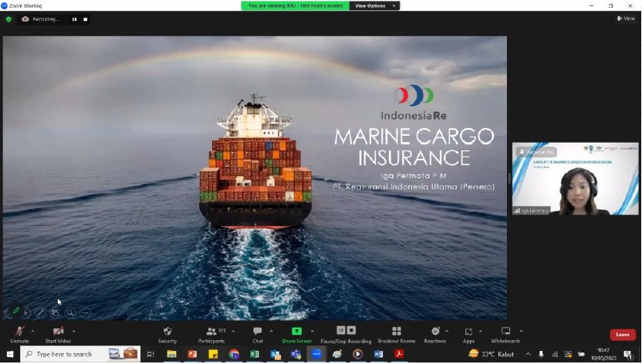Expand the arrow next to Chat
The height and width of the screenshot is (364, 642).
coord(271,331)
